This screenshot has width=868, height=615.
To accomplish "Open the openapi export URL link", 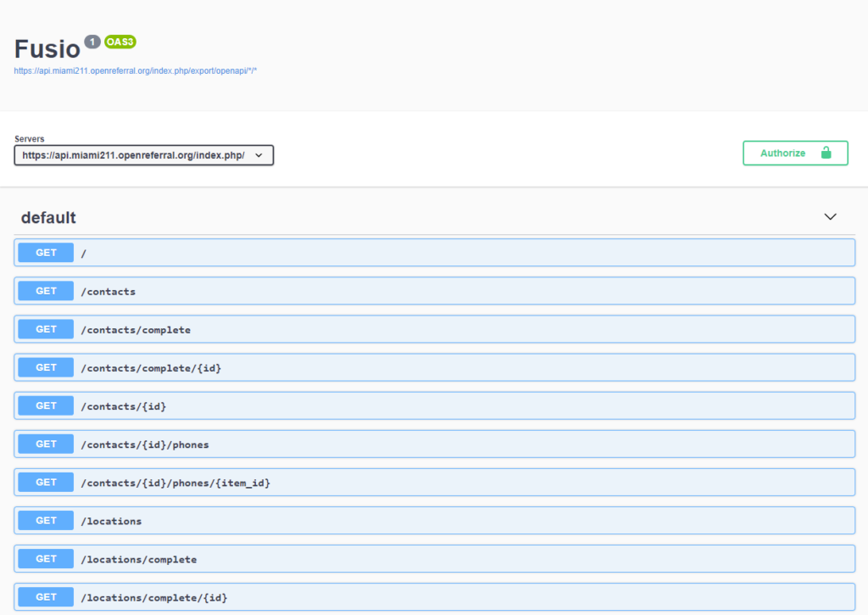I will (136, 71).
